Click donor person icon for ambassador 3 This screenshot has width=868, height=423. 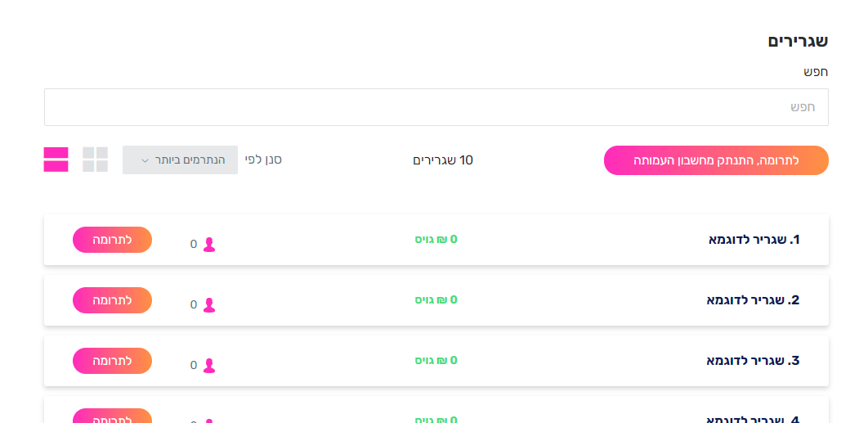tap(208, 366)
